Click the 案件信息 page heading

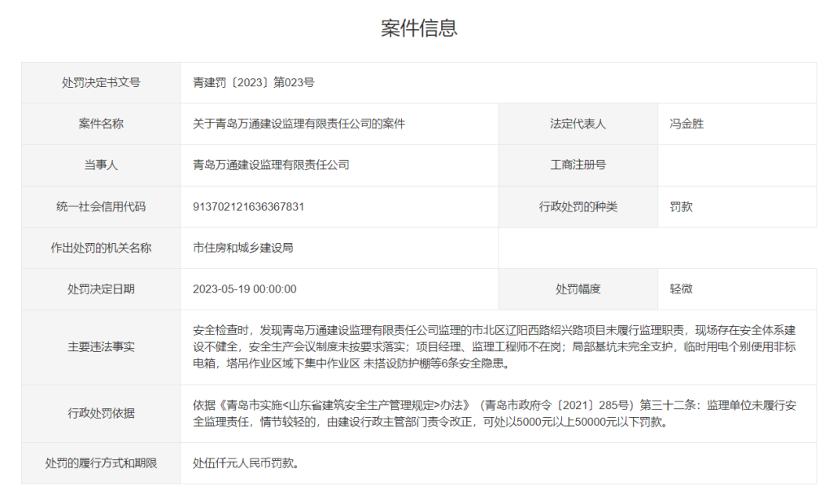[x=419, y=28]
